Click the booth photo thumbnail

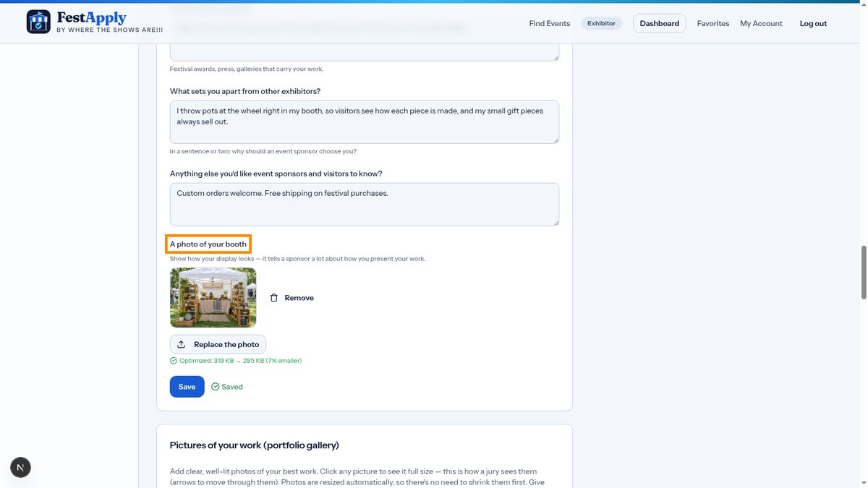(x=213, y=298)
